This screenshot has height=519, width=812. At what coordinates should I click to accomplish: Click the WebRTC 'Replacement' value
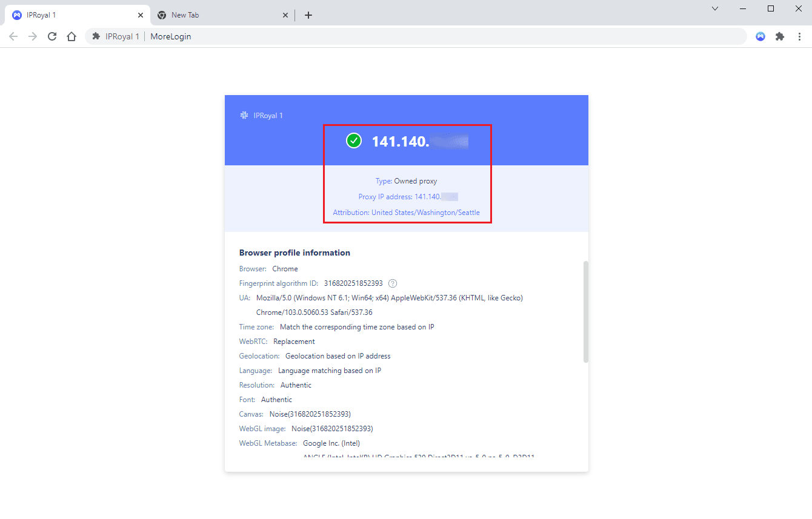click(x=295, y=342)
